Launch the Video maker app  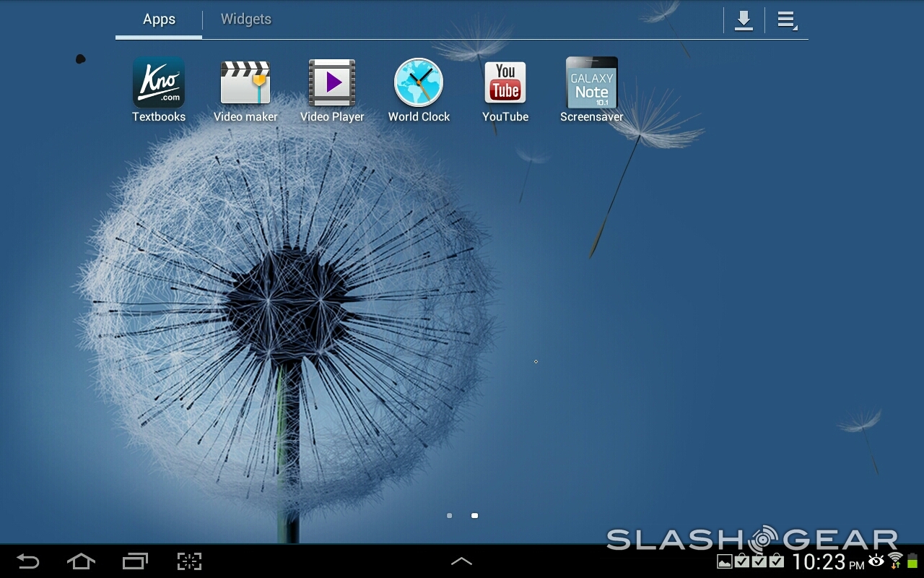pos(245,84)
